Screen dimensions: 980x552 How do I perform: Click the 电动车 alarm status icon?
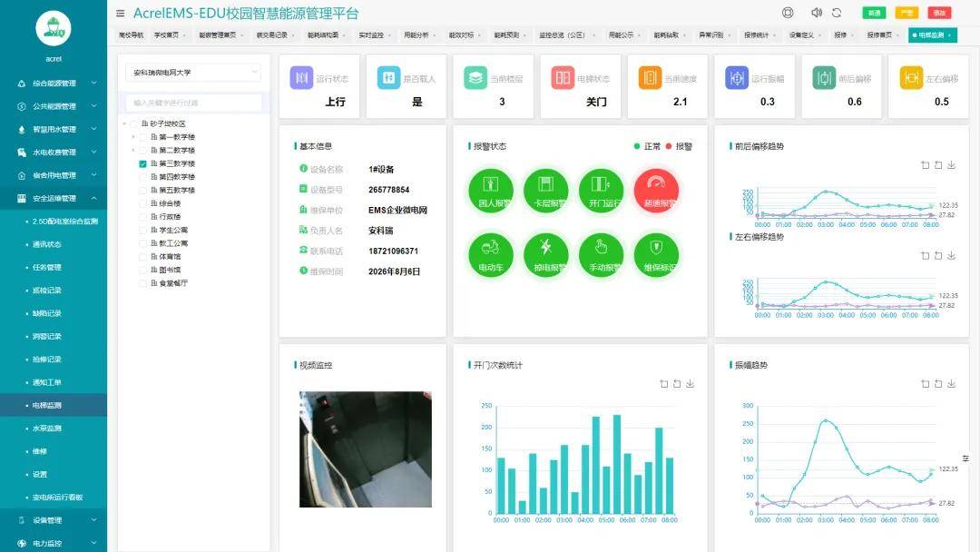pyautogui.click(x=491, y=254)
